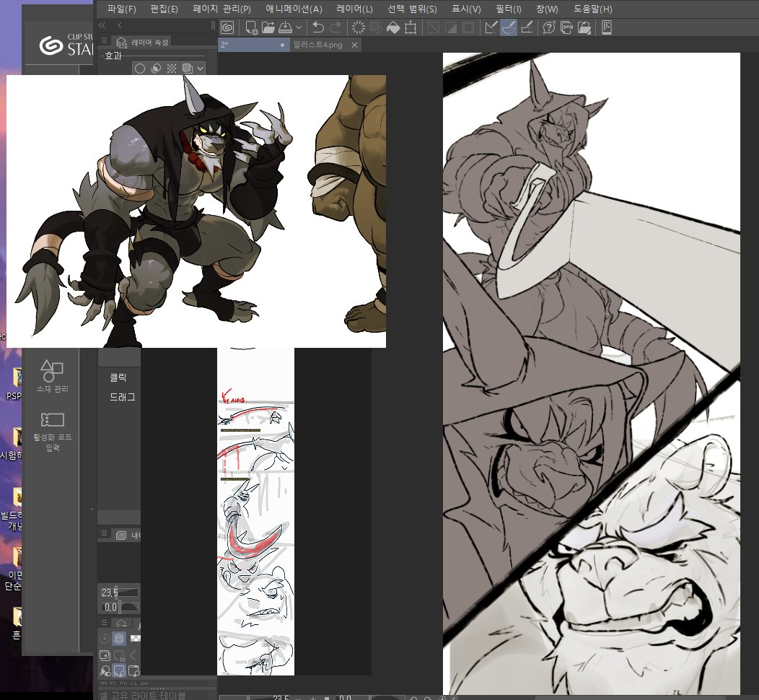This screenshot has height=700, width=759.
Task: Click the Scale/Rotate transform icon
Action: [411, 27]
